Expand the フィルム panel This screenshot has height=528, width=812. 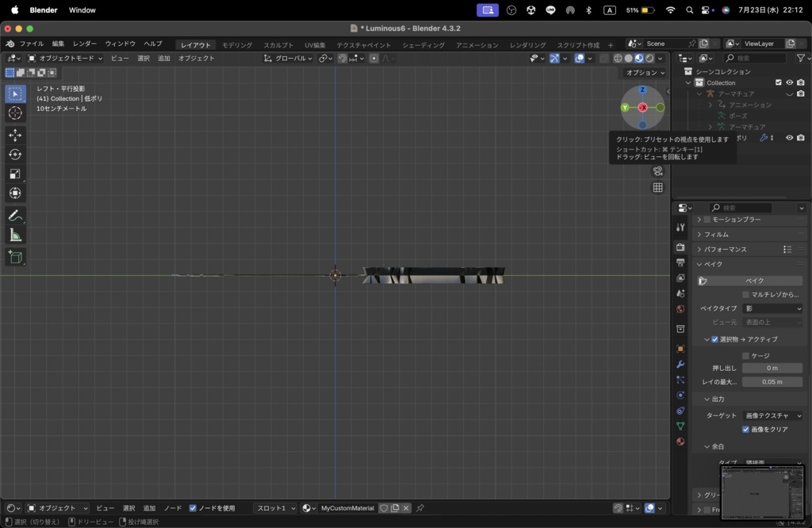tap(716, 235)
